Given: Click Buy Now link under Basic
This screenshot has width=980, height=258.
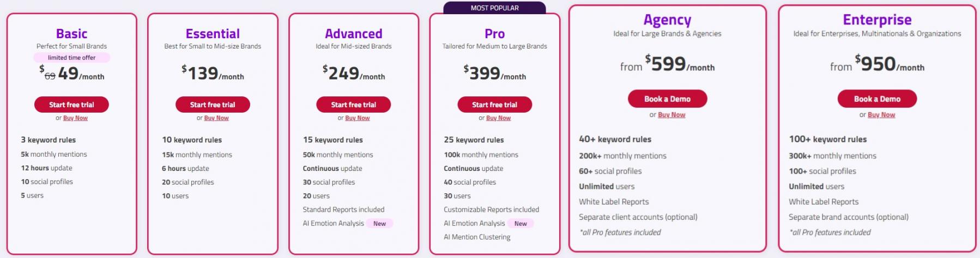Looking at the screenshot, I should (75, 118).
